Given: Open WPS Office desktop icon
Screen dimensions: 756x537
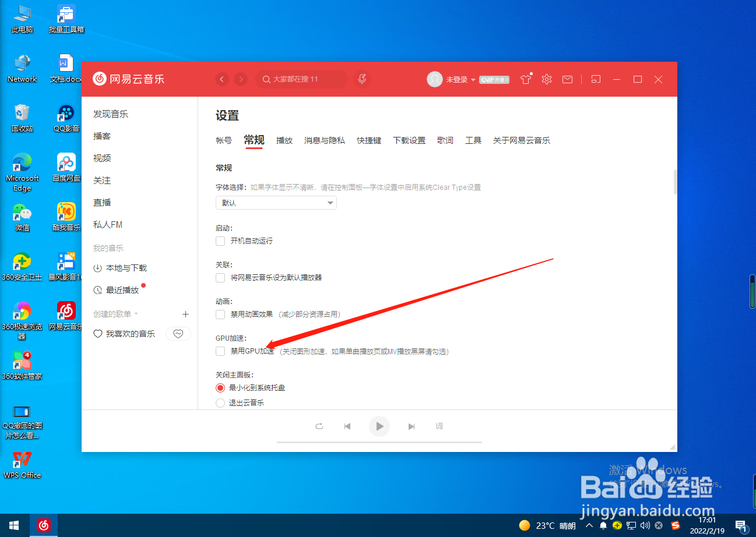Looking at the screenshot, I should tap(22, 465).
